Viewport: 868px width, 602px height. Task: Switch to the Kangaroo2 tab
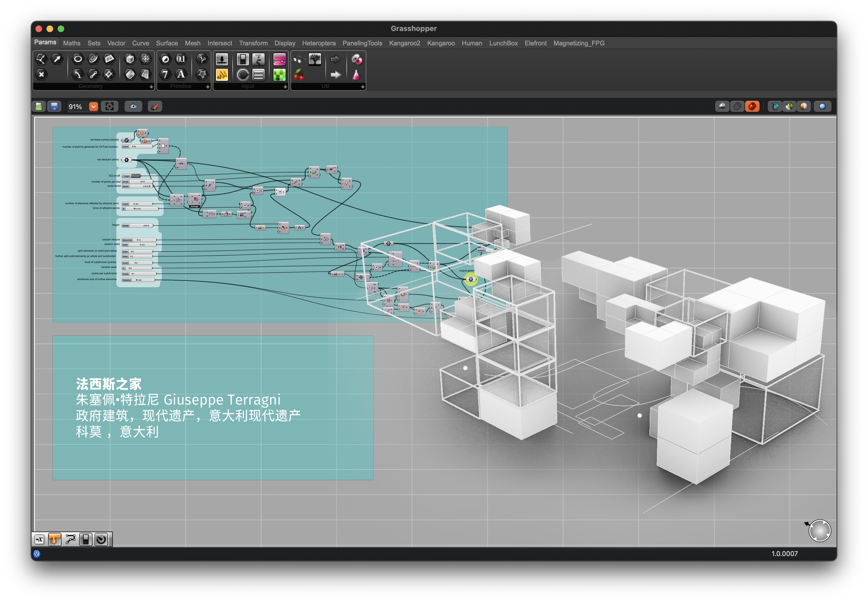pyautogui.click(x=404, y=43)
